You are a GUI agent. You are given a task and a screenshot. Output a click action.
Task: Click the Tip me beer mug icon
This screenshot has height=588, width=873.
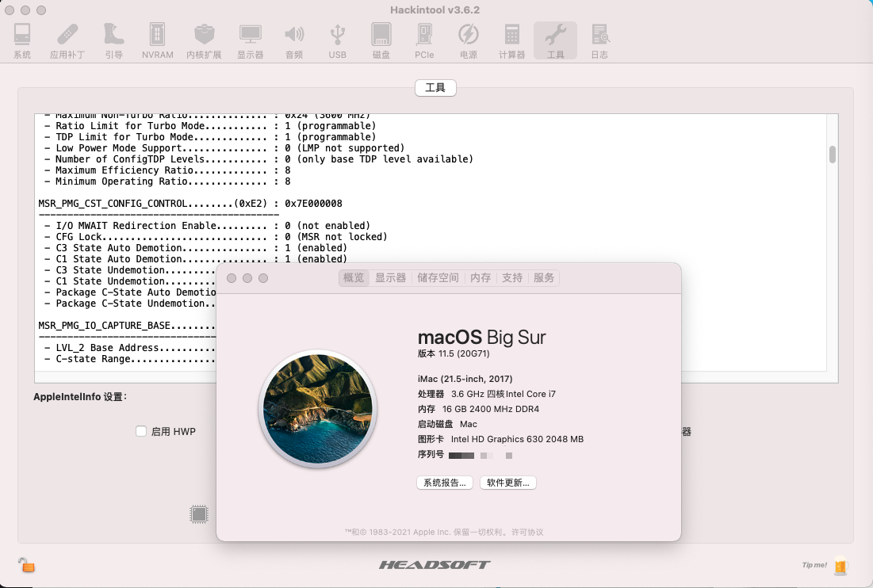click(x=840, y=565)
